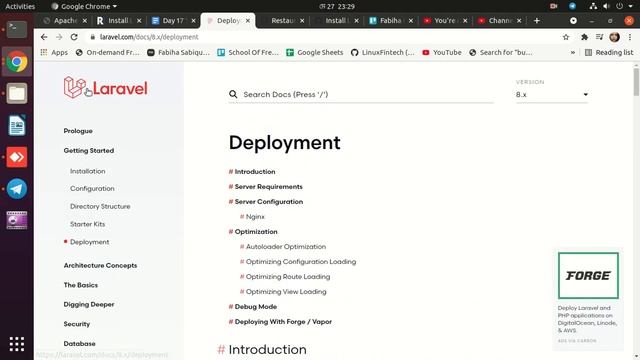Open the Installation docs page
The image size is (640, 360).
pos(87,171)
